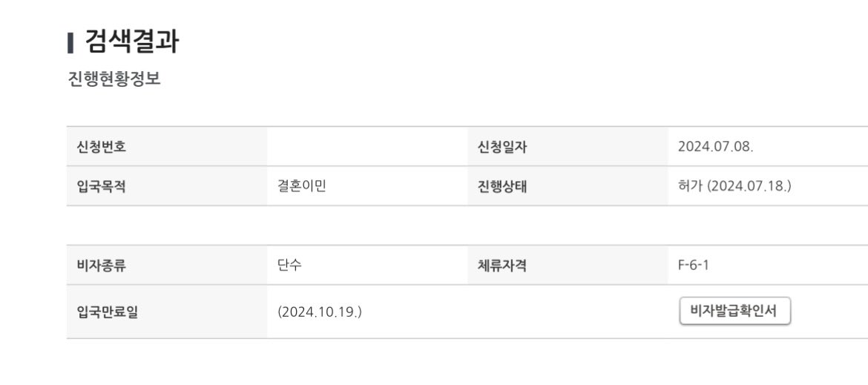Click the approval date (2024.07.18.)

click(749, 186)
